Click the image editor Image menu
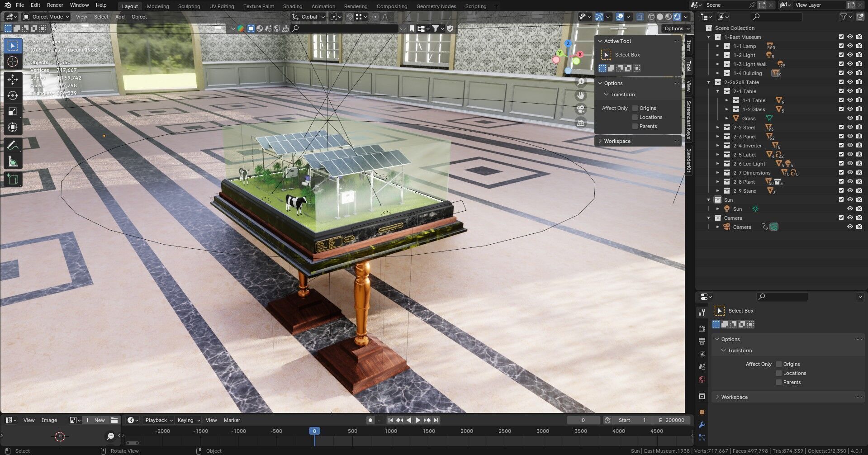Image resolution: width=868 pixels, height=455 pixels. coord(49,420)
